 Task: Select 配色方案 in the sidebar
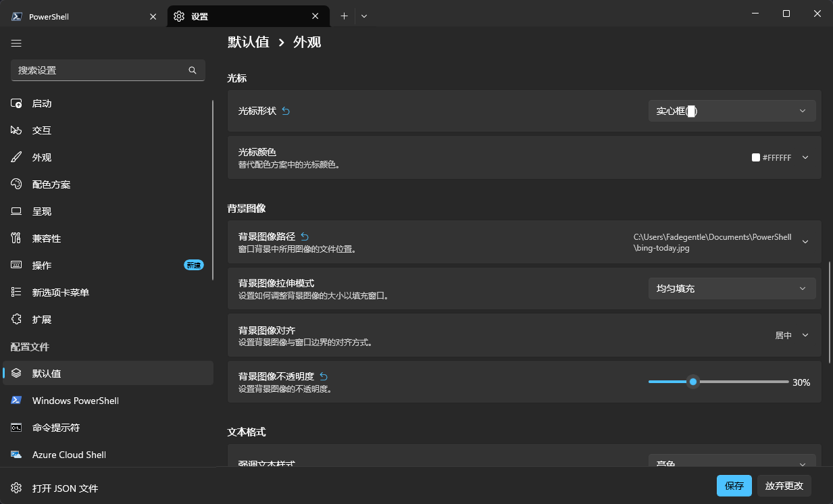tap(51, 184)
